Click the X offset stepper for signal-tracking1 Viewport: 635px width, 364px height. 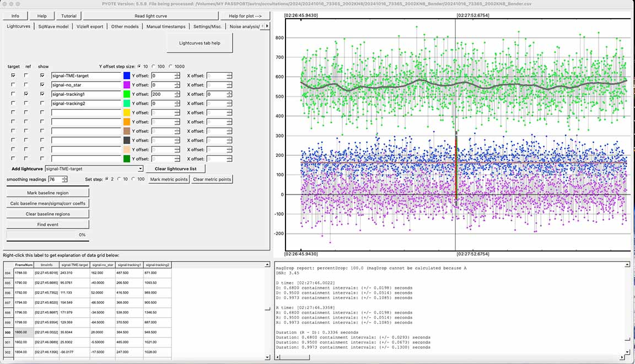coord(229,94)
